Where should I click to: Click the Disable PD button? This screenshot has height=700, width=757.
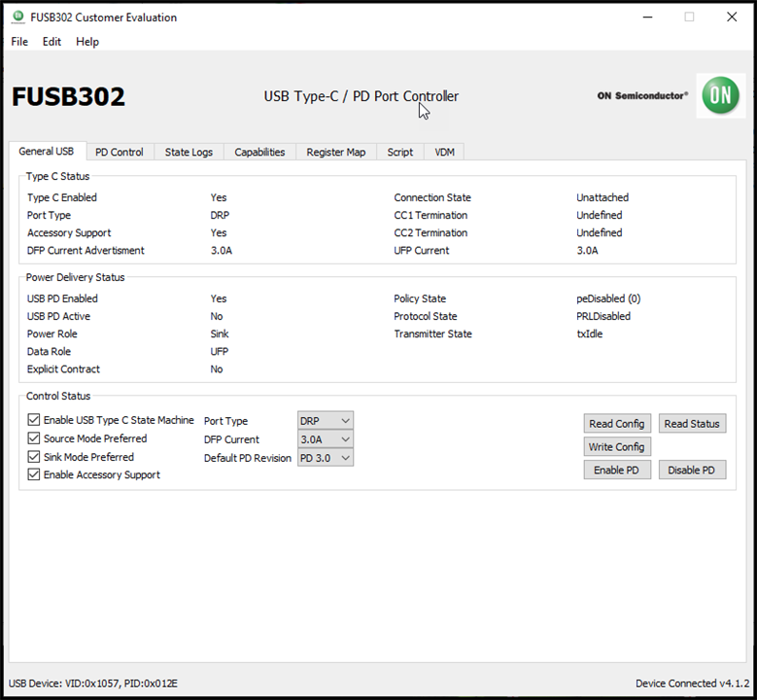(x=692, y=470)
